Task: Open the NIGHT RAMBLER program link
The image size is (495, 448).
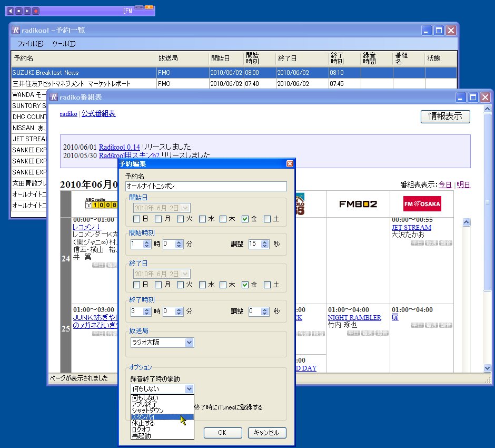Action: (354, 317)
